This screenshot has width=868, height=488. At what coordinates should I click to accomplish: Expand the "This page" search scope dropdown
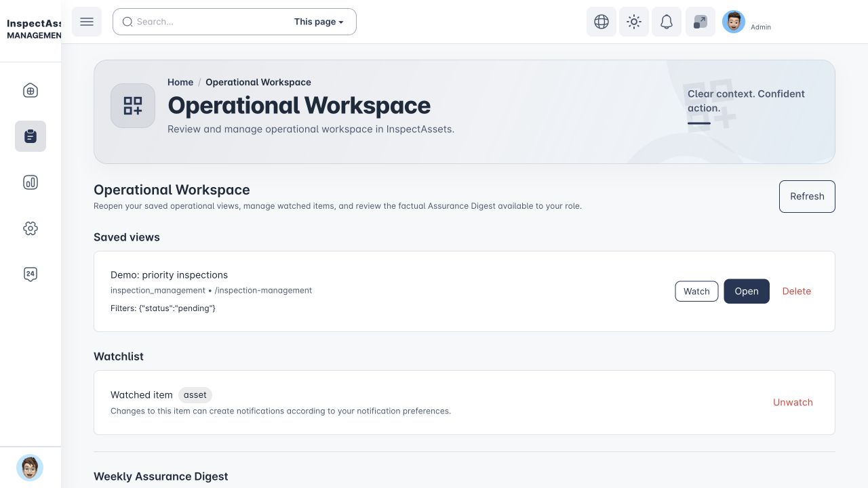[x=319, y=22]
